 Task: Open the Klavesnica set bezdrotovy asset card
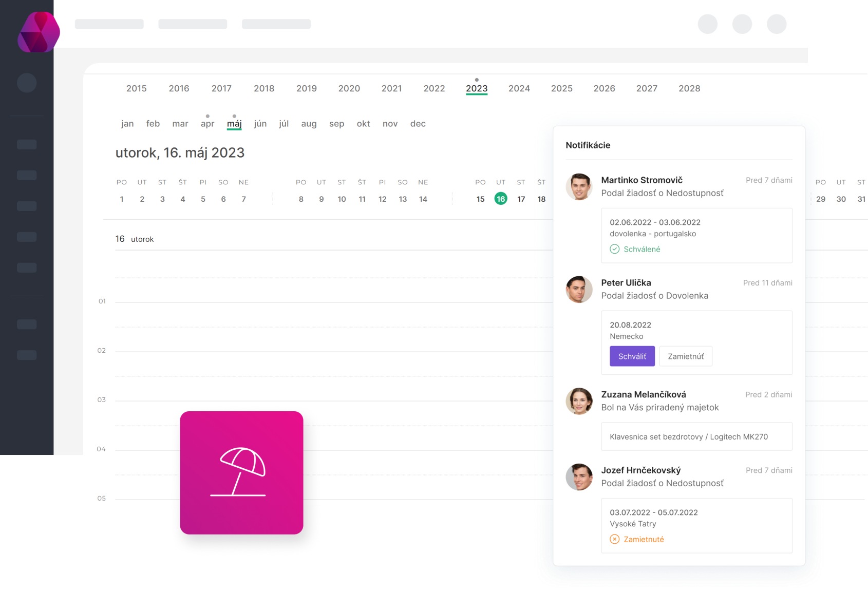[x=696, y=436]
